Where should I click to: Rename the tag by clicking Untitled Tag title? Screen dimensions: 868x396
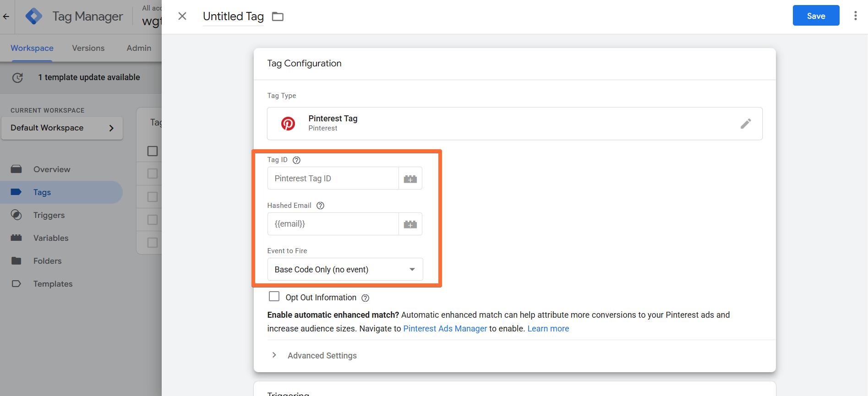[x=233, y=16]
